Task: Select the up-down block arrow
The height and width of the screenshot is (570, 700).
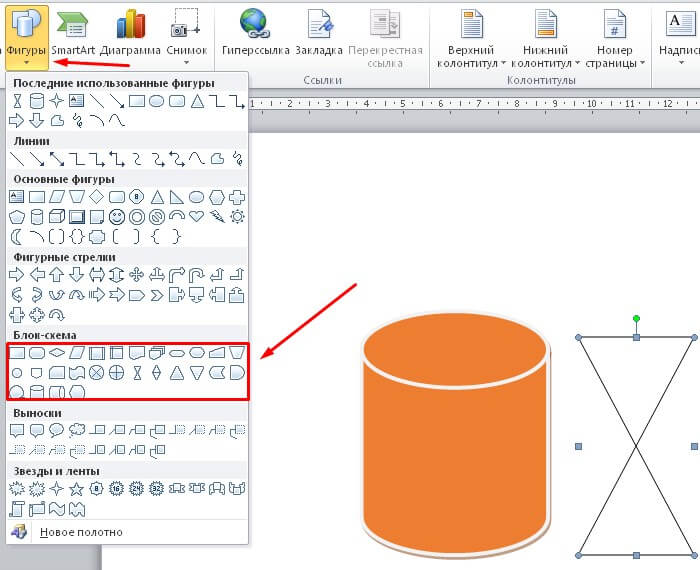Action: [117, 275]
